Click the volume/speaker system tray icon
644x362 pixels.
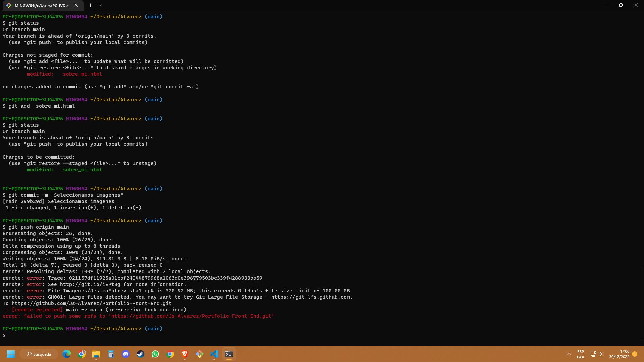click(601, 354)
